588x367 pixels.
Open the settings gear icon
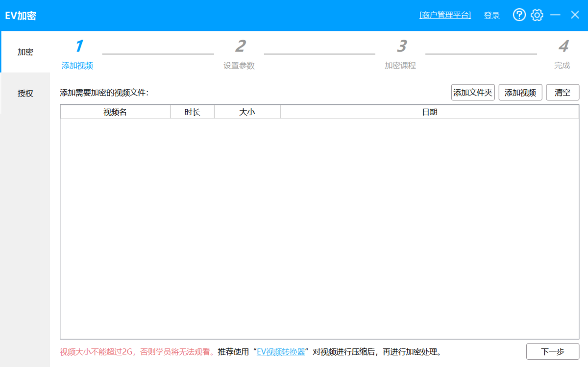tap(537, 15)
